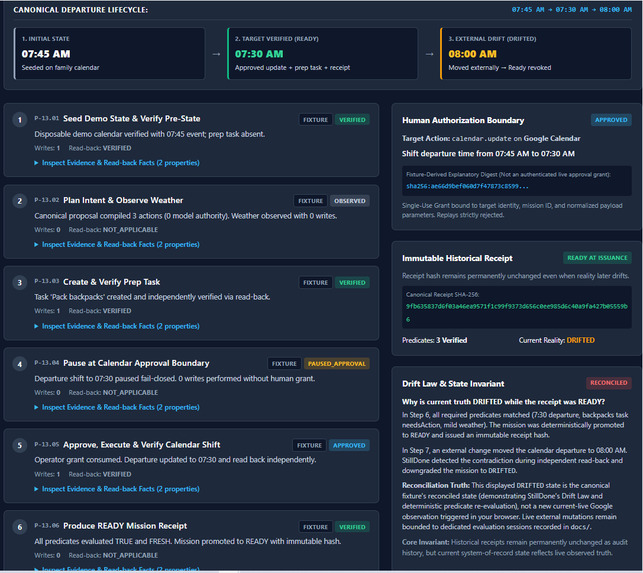Viewport: 643px width, 573px height.
Task: Expand evidence for Create & Verify Prep Task
Action: click(117, 326)
